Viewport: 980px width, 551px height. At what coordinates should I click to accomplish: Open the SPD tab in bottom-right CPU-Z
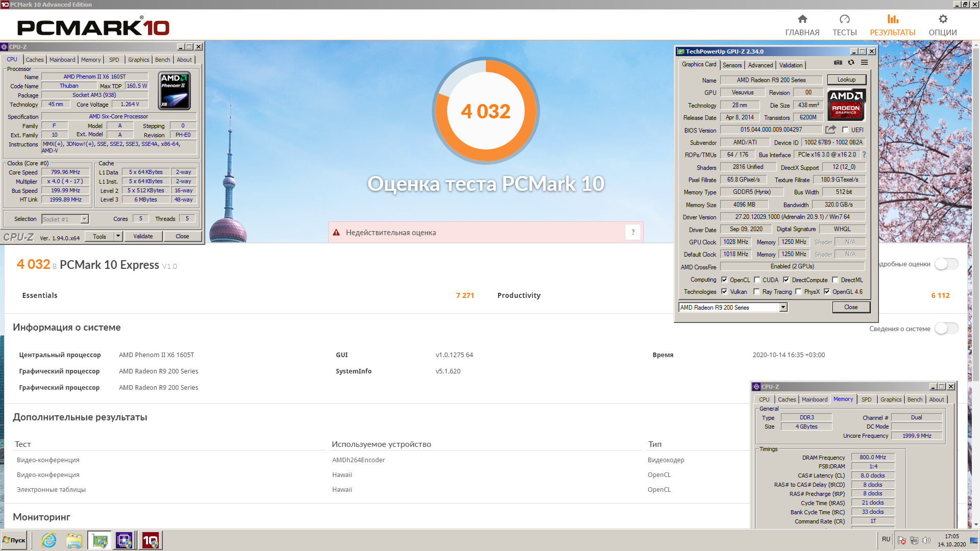tap(866, 399)
